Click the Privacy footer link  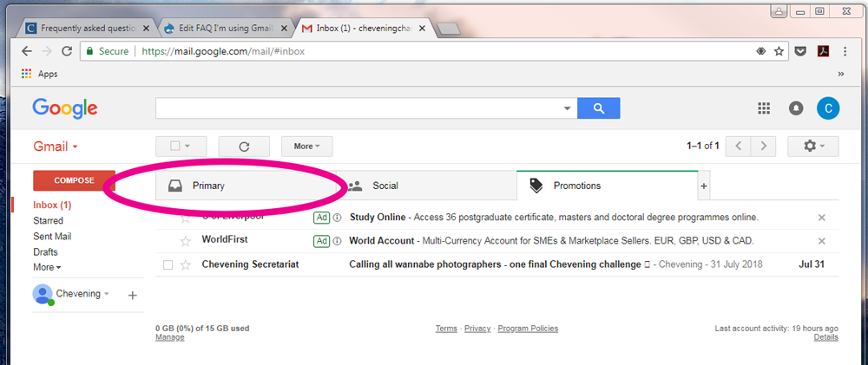(x=477, y=329)
